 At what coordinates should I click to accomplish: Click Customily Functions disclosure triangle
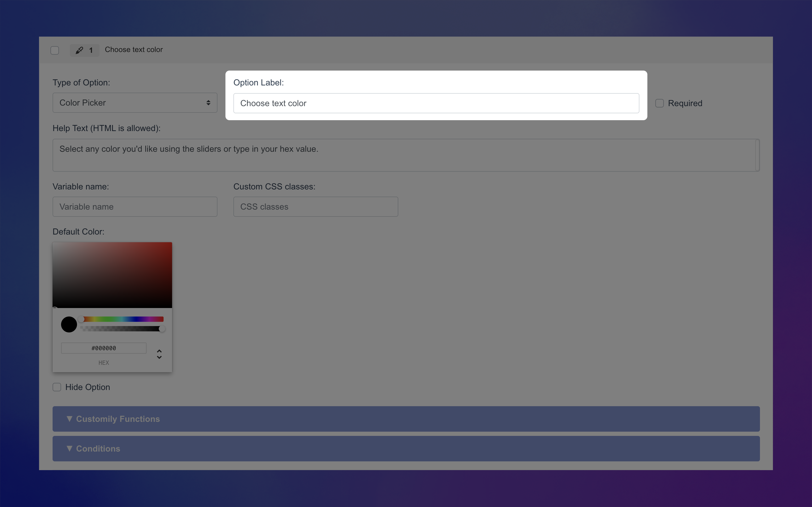pyautogui.click(x=70, y=419)
